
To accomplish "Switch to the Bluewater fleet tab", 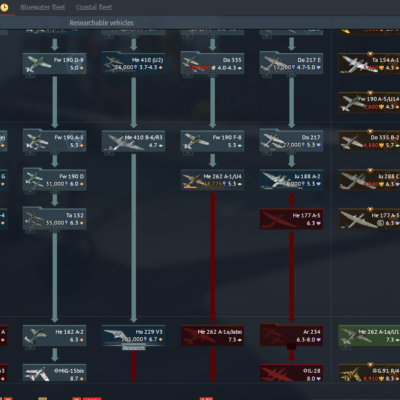I will [x=43, y=7].
